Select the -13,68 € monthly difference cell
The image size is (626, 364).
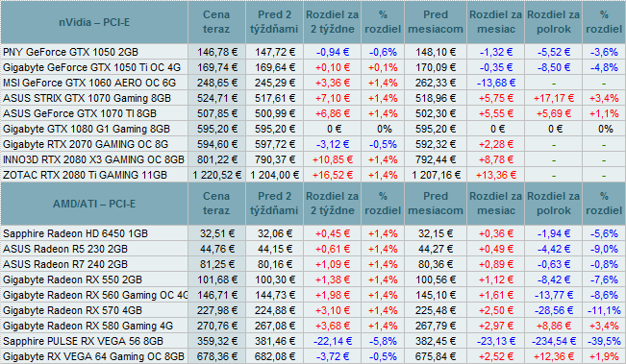495,83
